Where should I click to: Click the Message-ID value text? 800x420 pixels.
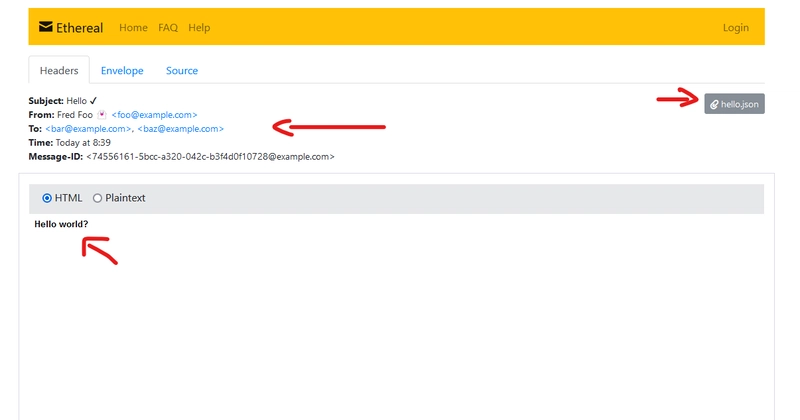(x=210, y=157)
